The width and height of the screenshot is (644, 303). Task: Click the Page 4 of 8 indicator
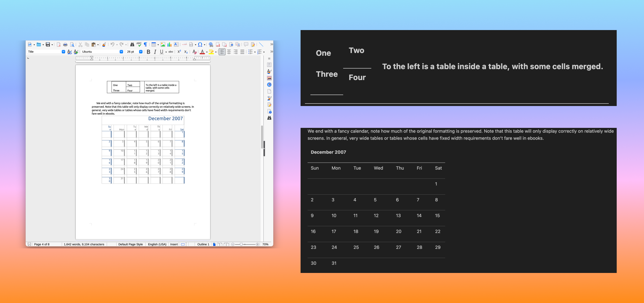pos(42,244)
